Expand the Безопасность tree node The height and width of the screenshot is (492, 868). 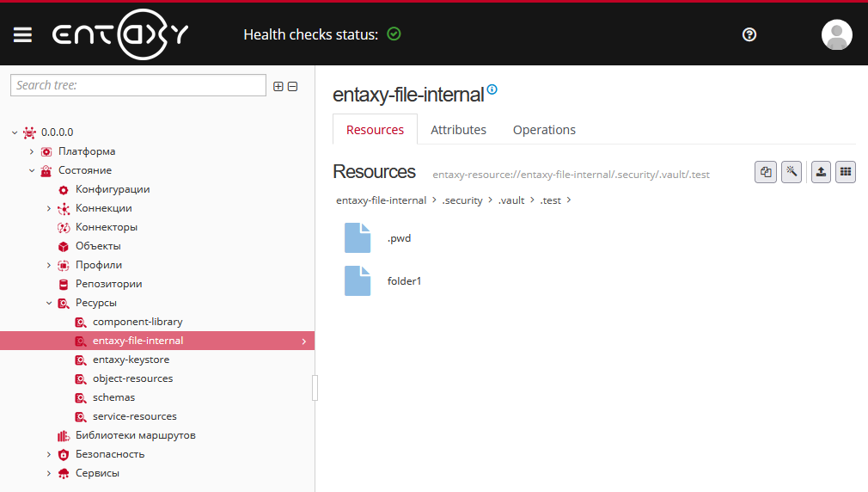pos(49,454)
